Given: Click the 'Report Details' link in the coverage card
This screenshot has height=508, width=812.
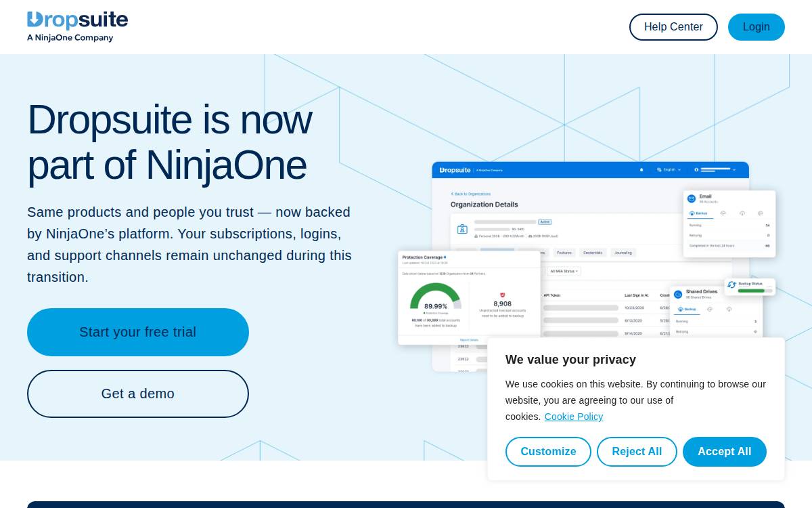Looking at the screenshot, I should [469, 340].
